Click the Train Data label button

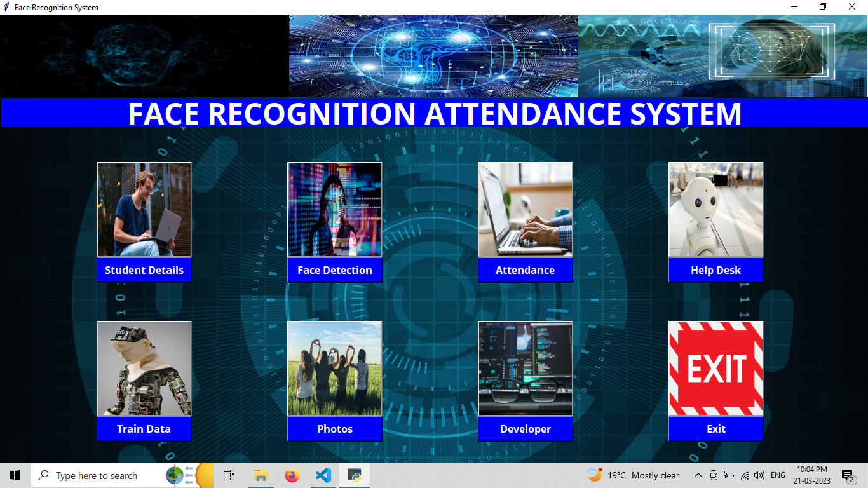pos(144,429)
